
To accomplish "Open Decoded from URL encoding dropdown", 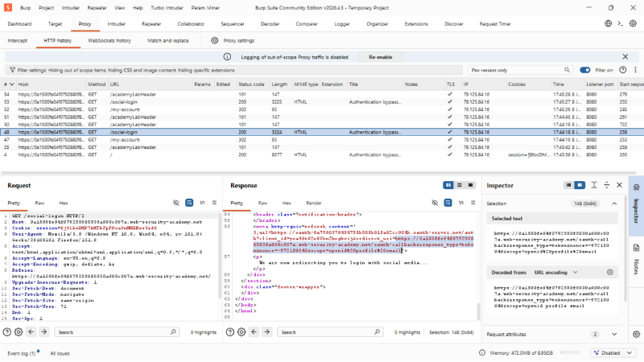I will [555, 272].
